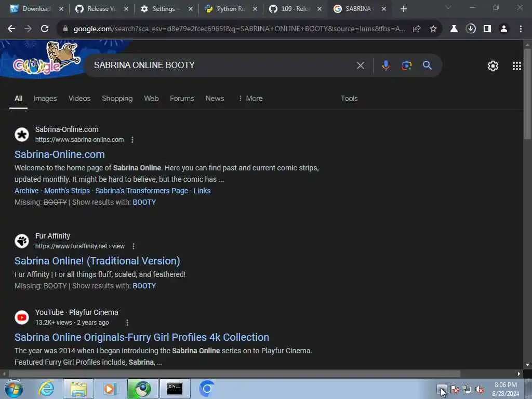
Task: Select the All search filter
Action: [x=18, y=98]
